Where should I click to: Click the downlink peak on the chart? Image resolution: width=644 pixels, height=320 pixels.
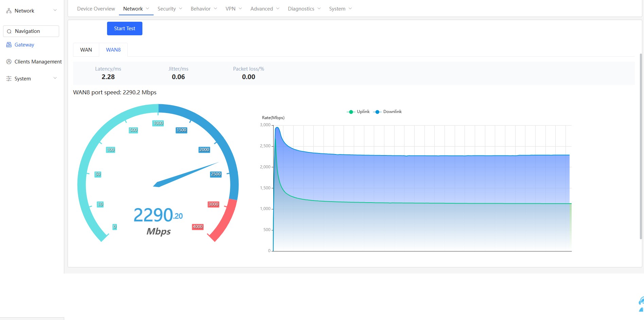[x=277, y=128]
